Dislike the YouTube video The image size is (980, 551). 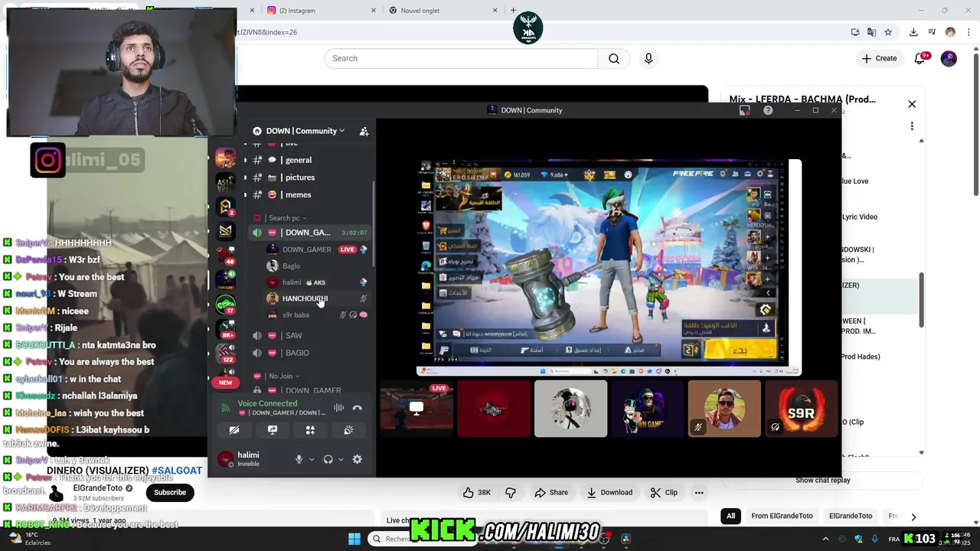511,492
